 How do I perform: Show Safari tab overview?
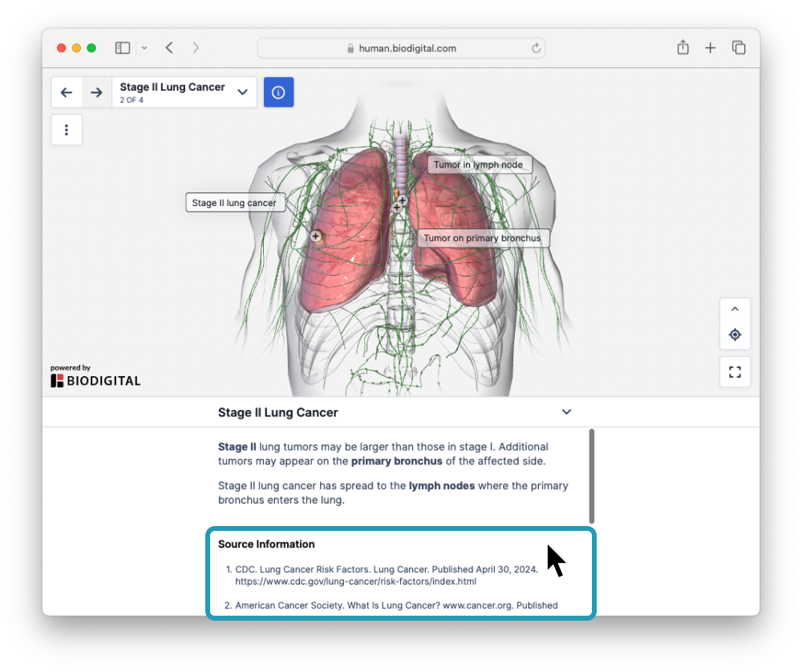(x=739, y=48)
